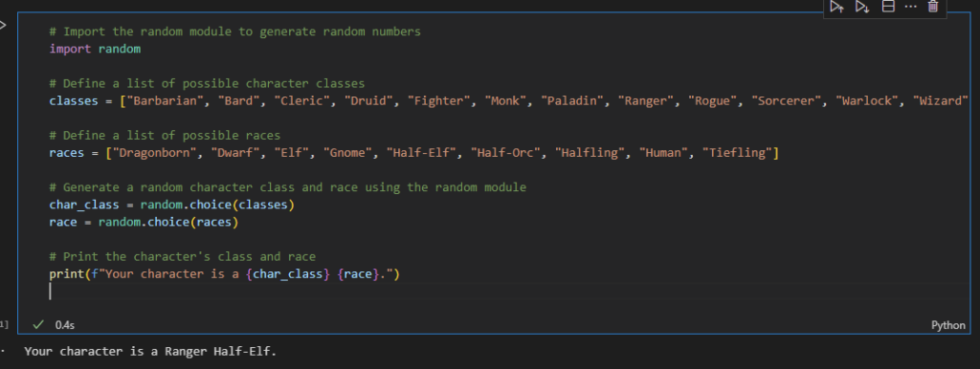980x369 pixels.
Task: Click the 0.4s execution time label
Action: 64,325
